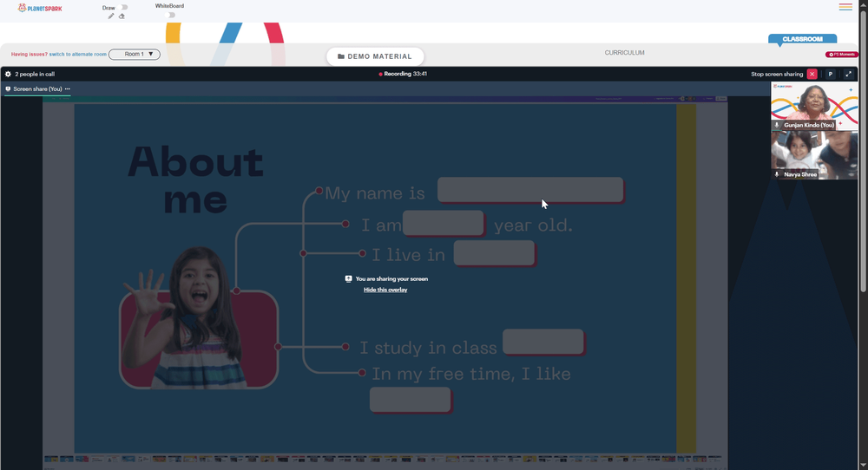Open Screen share options ellipsis

coord(68,88)
